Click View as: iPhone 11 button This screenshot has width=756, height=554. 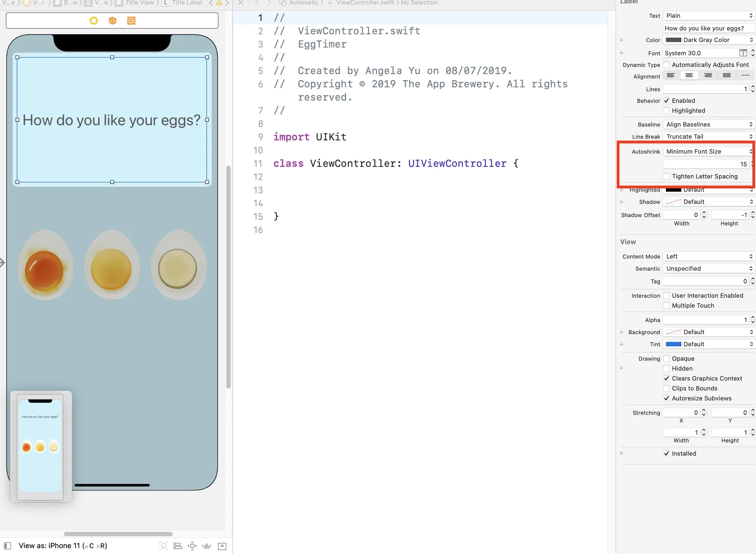pyautogui.click(x=63, y=546)
